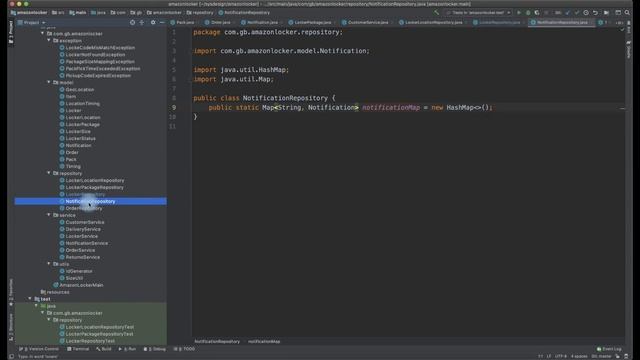
Task: Click the git commit checkmark icon
Action: click(x=577, y=13)
